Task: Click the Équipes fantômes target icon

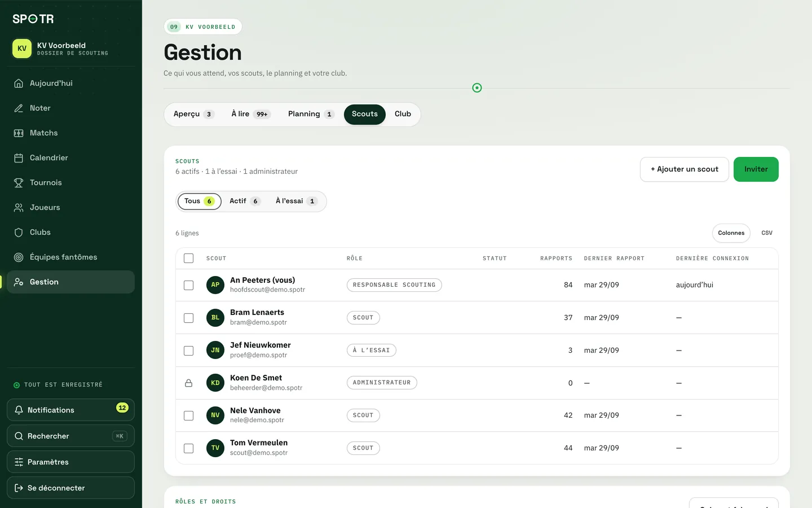Action: point(19,257)
